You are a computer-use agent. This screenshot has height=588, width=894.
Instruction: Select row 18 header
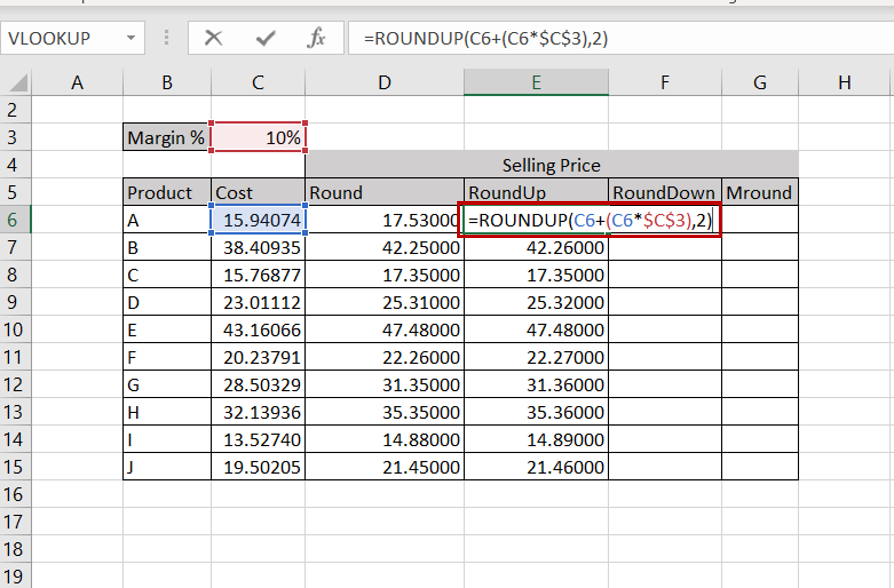15,549
